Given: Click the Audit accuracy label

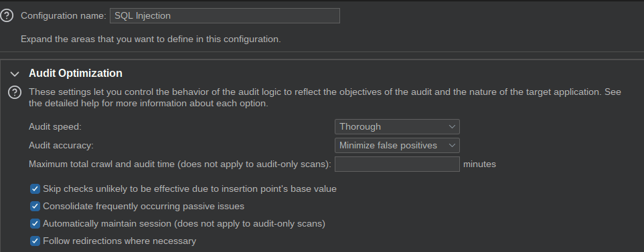Looking at the screenshot, I should point(61,145).
